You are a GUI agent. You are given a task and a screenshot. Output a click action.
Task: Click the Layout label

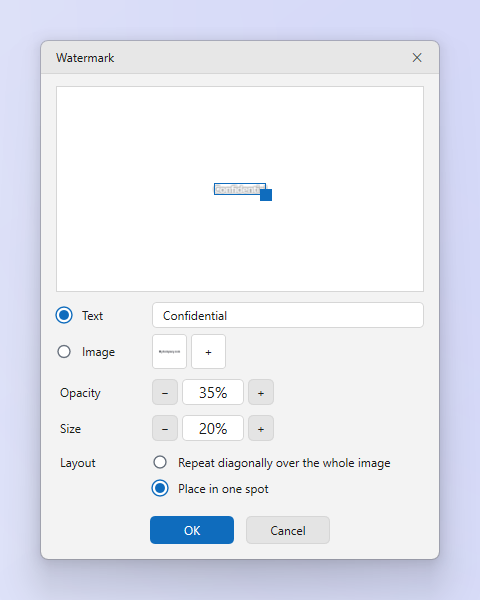pos(78,463)
